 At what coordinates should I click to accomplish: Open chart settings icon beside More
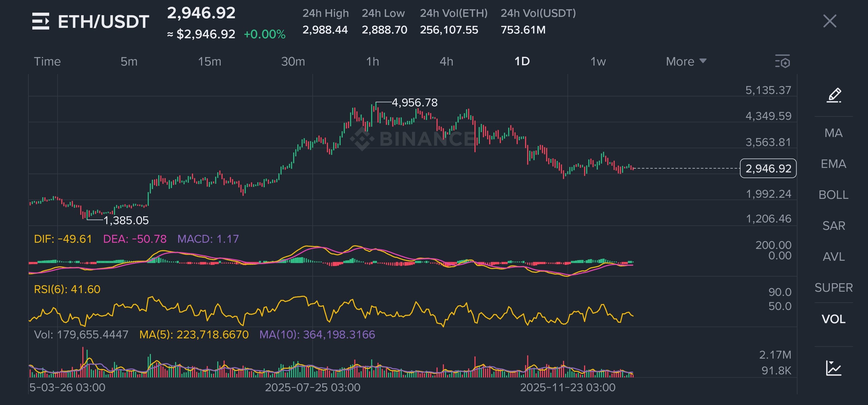click(782, 61)
